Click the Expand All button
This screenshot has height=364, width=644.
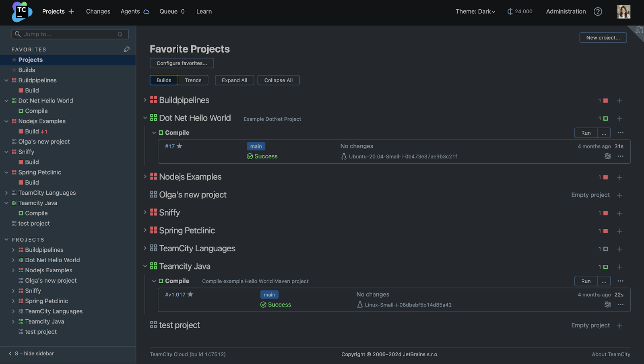point(235,80)
